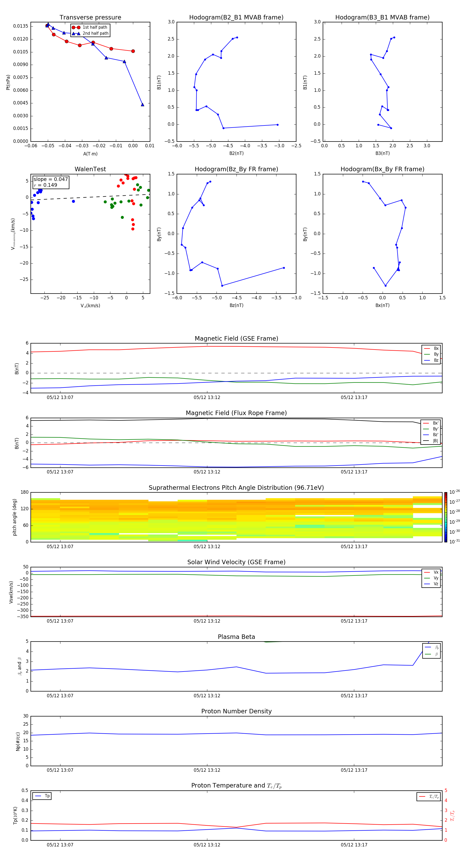The width and height of the screenshot is (473, 868).
Task: Click the Vx legend entry in Solar Wind panel
Action: click(x=431, y=572)
